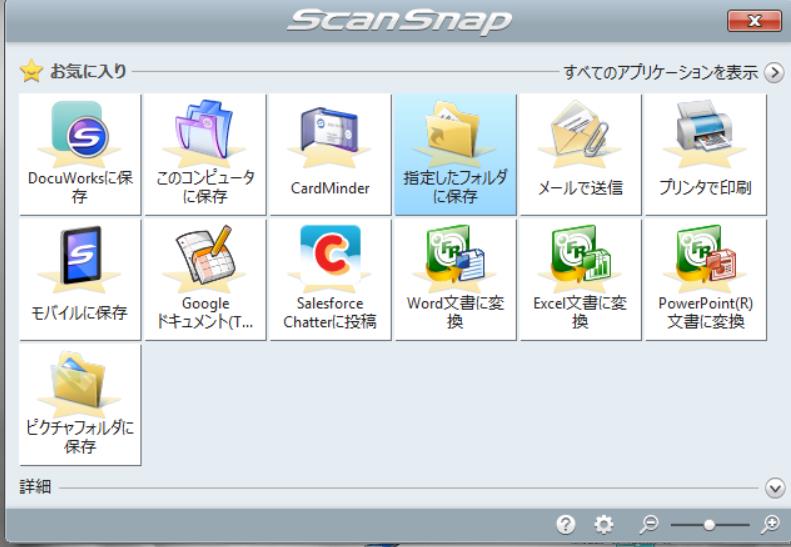Expand the 詳細 section chevron
This screenshot has height=547, width=791.
[x=774, y=488]
